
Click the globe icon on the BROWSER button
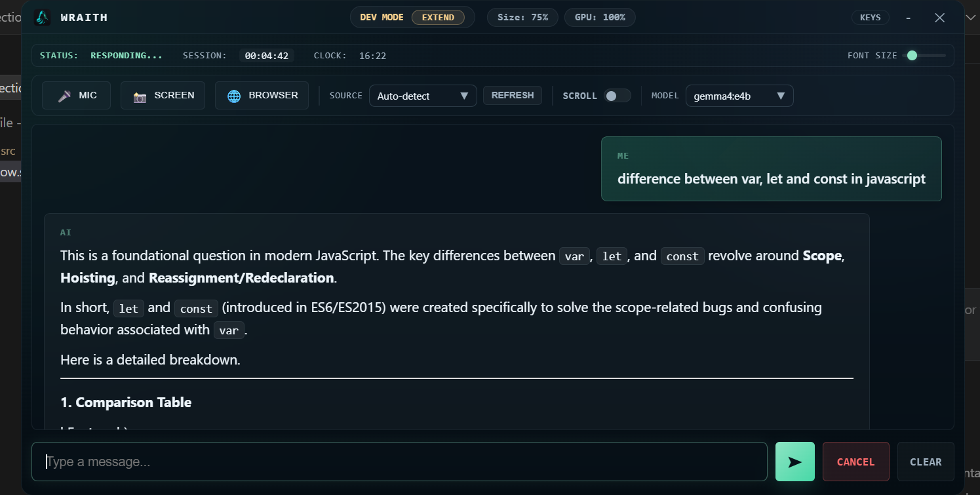234,95
